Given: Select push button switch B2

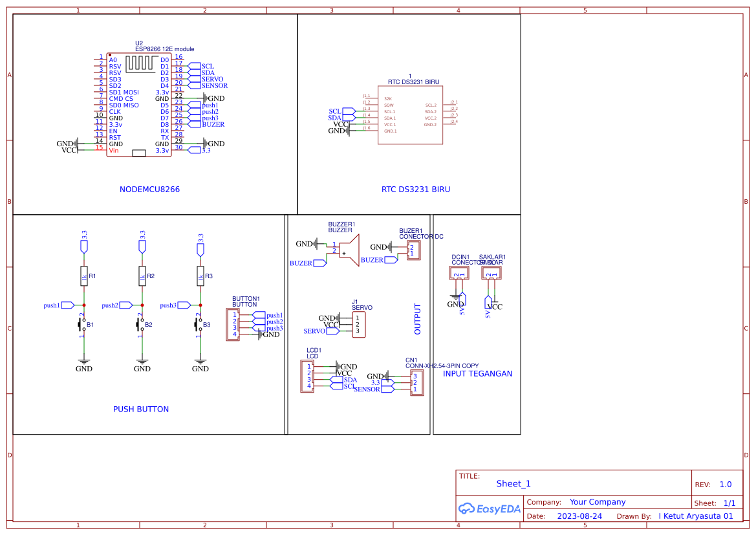Looking at the screenshot, I should tap(141, 325).
